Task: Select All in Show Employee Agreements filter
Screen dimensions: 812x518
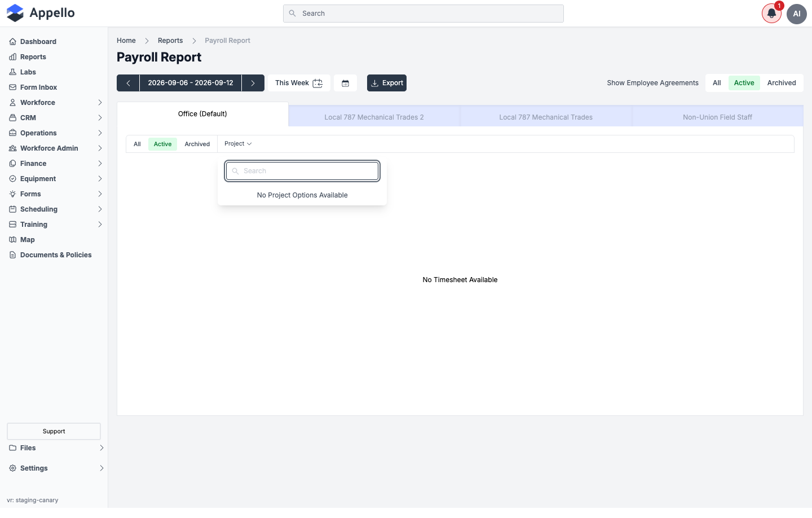Action: [x=717, y=83]
